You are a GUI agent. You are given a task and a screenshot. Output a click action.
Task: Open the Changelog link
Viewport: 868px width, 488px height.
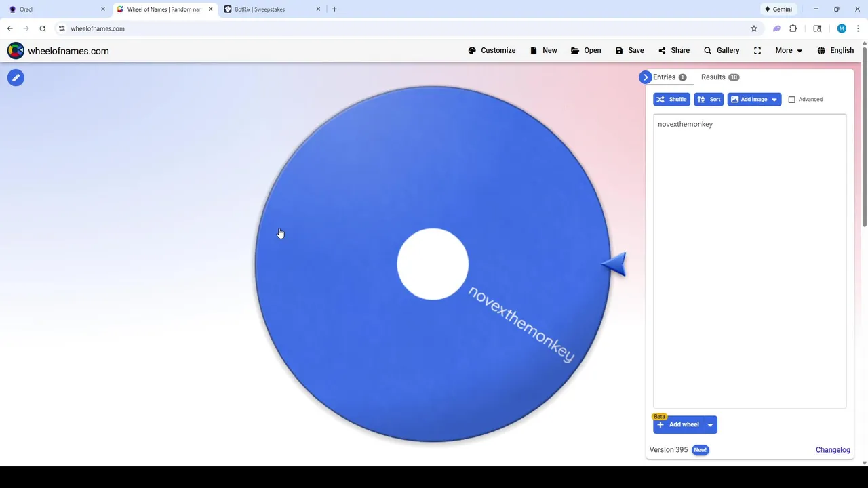[x=833, y=450]
